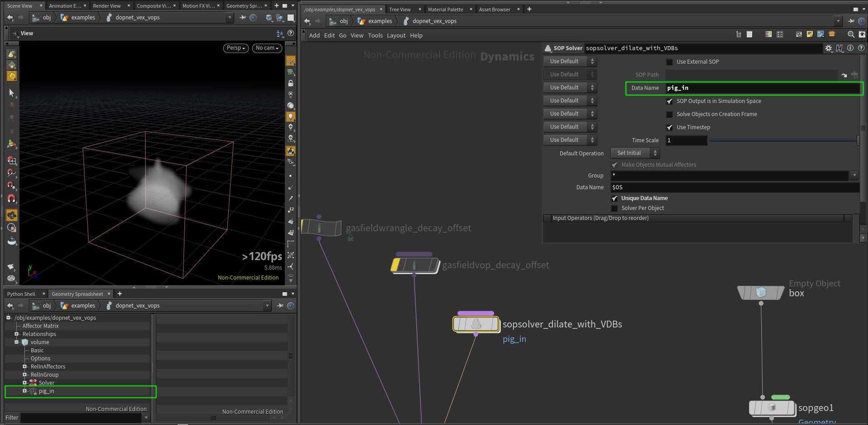Screen dimensions: 868x425
Task: Click the search magnifier icon in network editor
Action: point(851,35)
